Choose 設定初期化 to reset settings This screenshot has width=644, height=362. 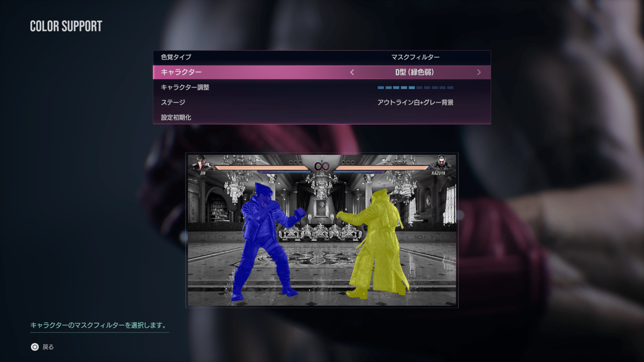(x=321, y=117)
